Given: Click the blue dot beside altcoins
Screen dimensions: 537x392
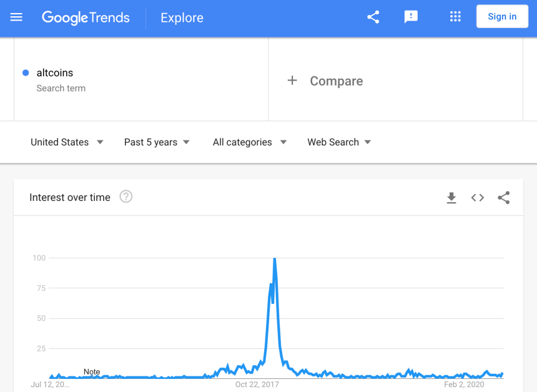Looking at the screenshot, I should [x=24, y=72].
